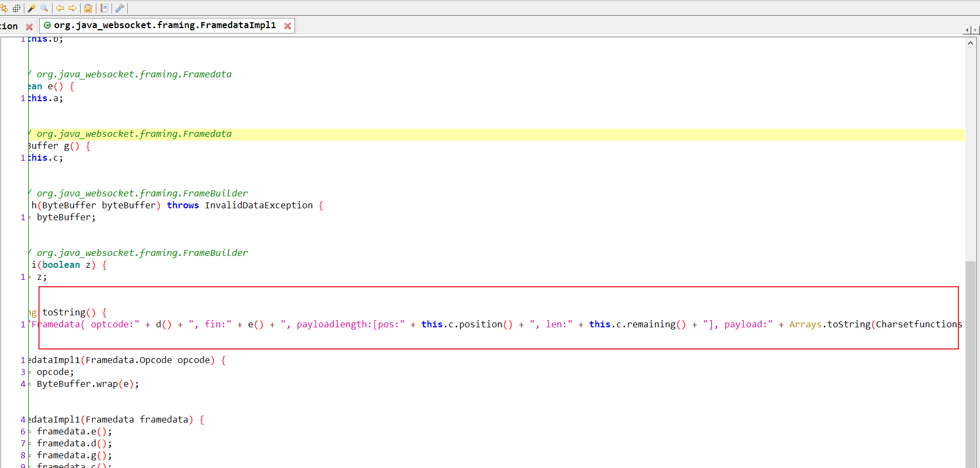Navigate forward with right arrow icon
Viewport: 980px width, 468px height.
pyautogui.click(x=73, y=8)
